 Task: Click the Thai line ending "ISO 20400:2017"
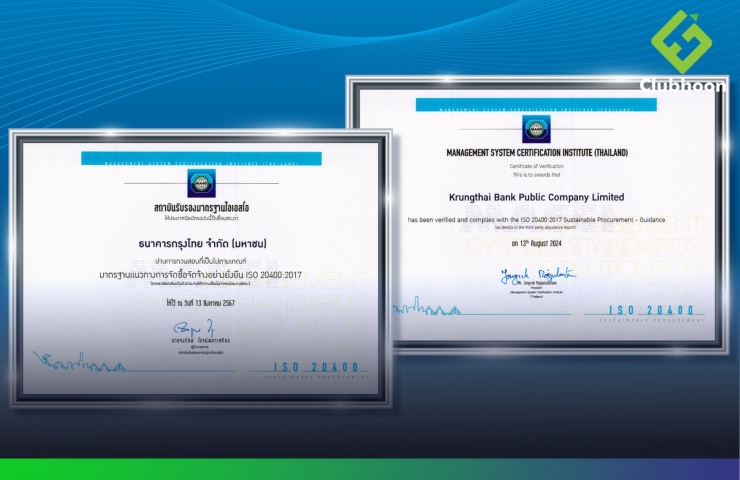(x=201, y=275)
